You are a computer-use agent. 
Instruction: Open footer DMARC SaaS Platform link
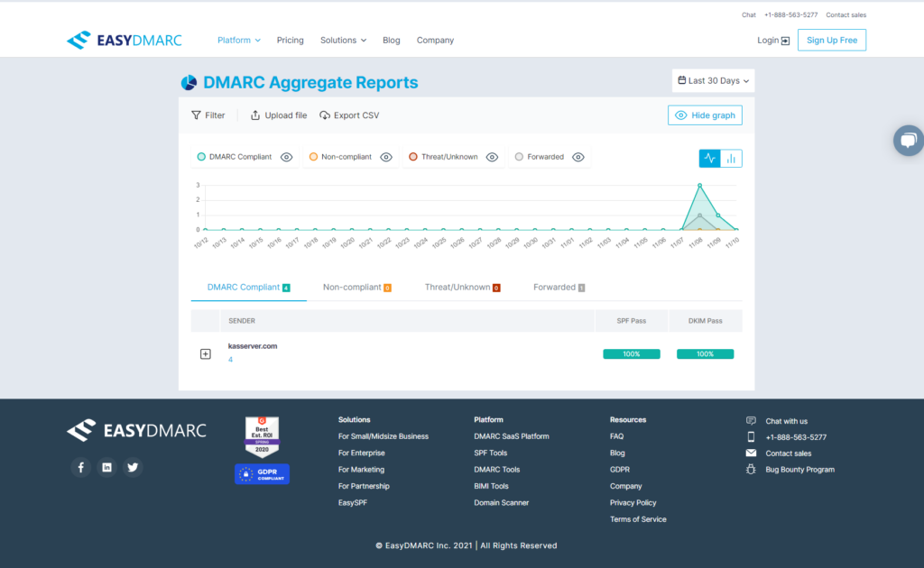pyautogui.click(x=512, y=436)
